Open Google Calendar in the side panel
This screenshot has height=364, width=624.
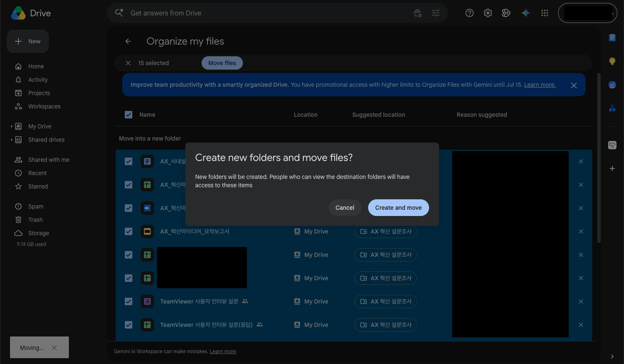[612, 38]
